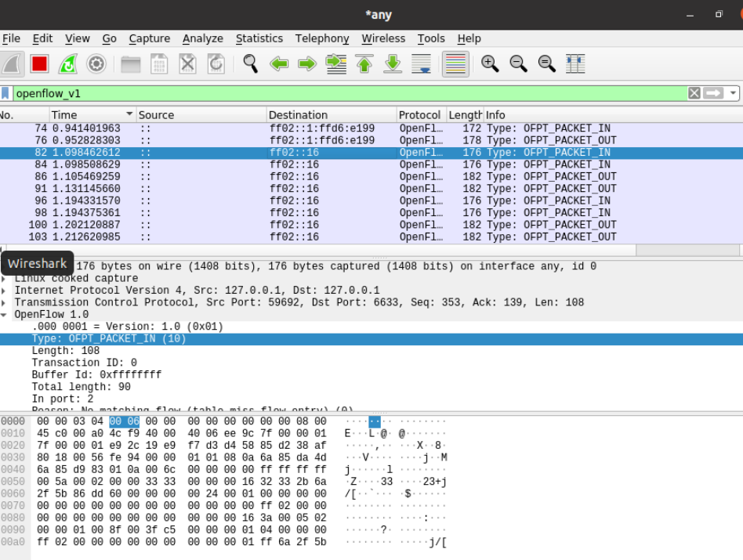Open the Help menu
Screen dimensions: 743x560
469,38
